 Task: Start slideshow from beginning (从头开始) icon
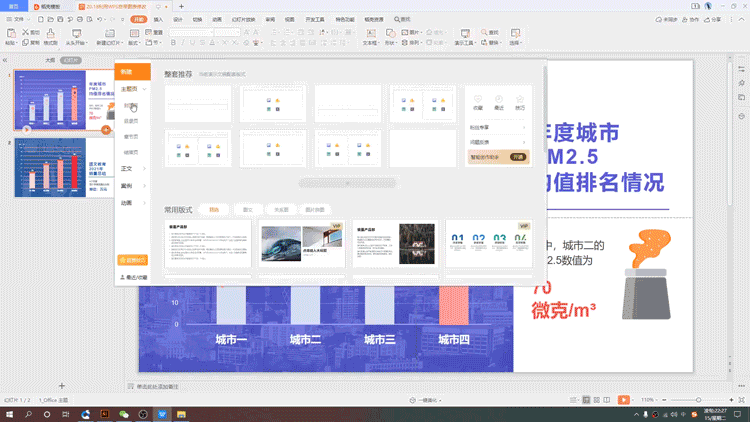pos(76,33)
